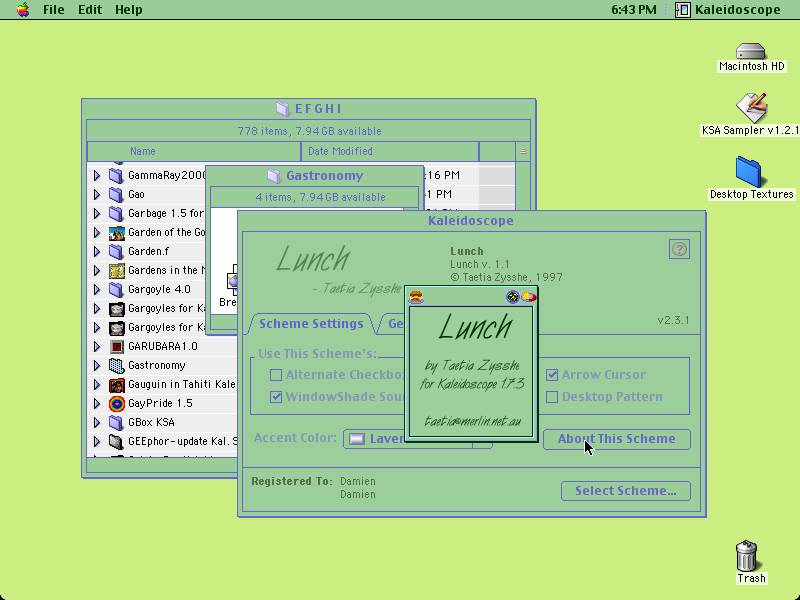The width and height of the screenshot is (800, 600).
Task: Click the fruit icon on the Lunch about box
Action: tap(528, 296)
